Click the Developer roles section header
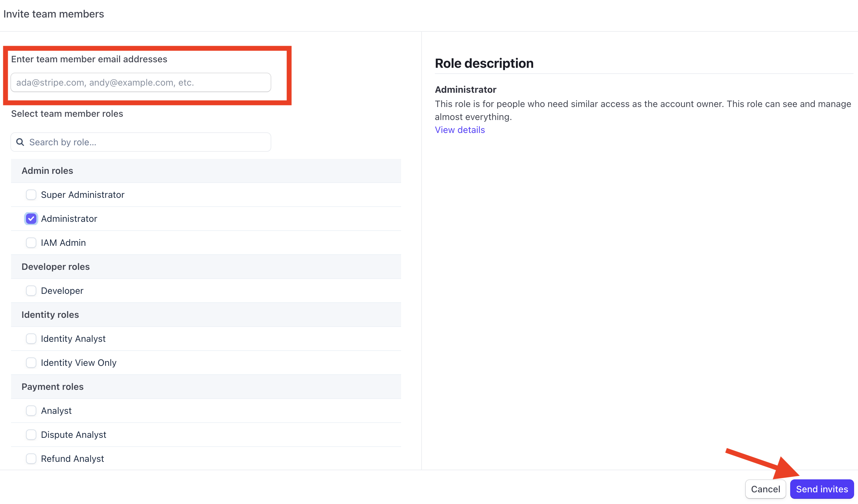 tap(55, 267)
